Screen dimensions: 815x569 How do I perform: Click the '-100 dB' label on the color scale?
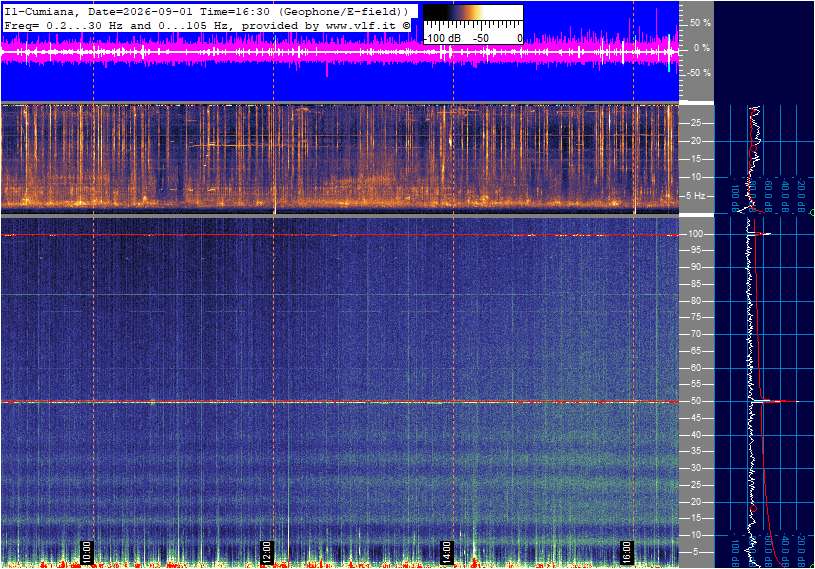coord(442,38)
